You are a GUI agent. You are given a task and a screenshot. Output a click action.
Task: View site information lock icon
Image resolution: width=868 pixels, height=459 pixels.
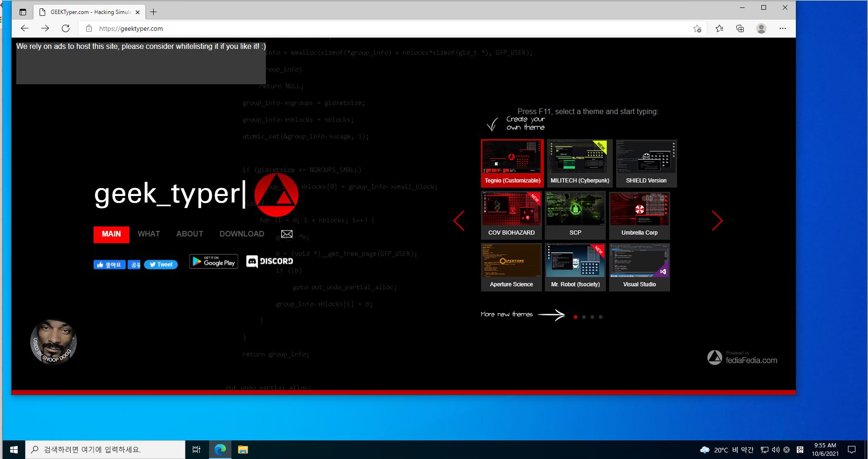tap(88, 28)
